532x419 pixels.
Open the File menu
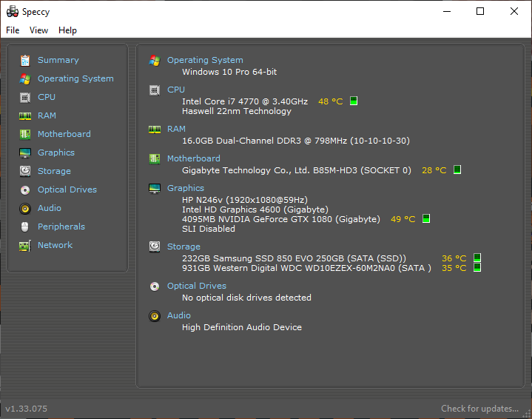click(x=13, y=30)
